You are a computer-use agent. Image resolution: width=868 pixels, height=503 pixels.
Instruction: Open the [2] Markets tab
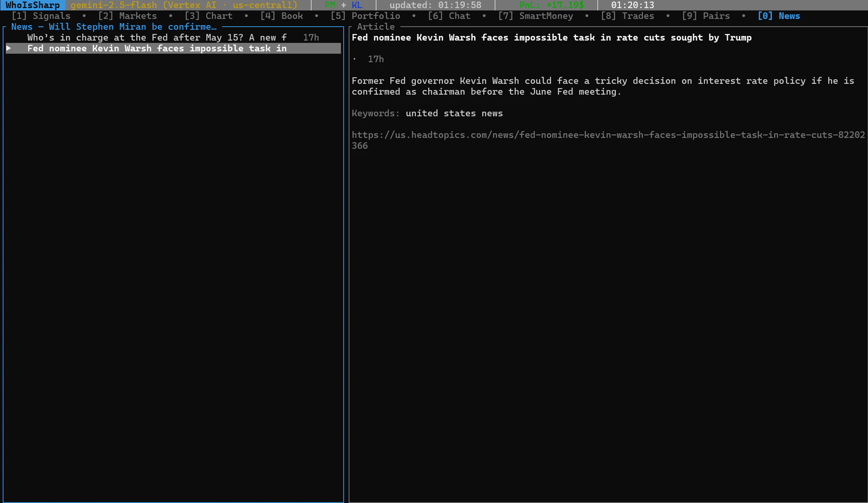click(x=127, y=16)
